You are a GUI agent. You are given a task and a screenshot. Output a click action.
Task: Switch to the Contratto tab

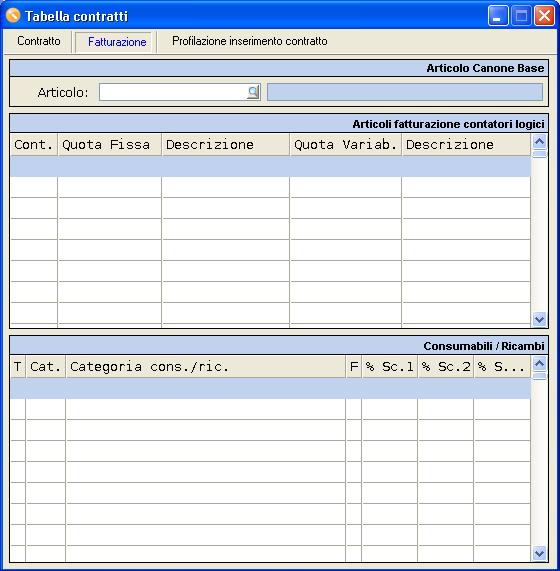(39, 41)
